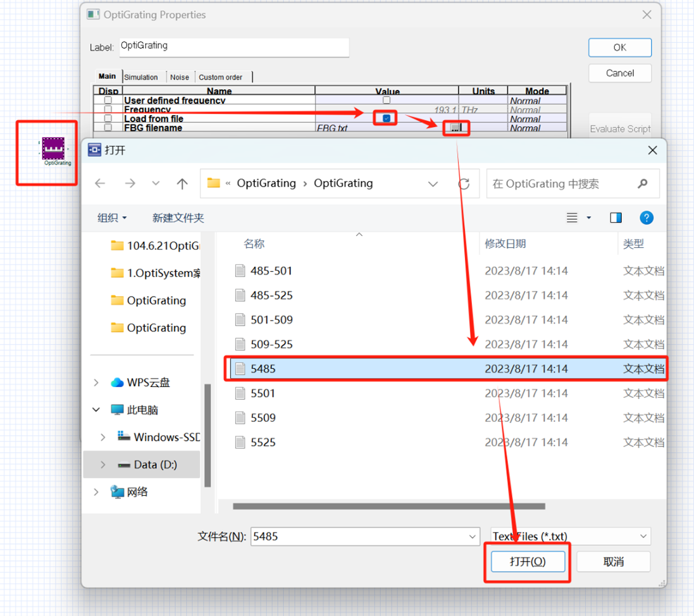Select Data (D:) drive in sidebar

click(147, 465)
